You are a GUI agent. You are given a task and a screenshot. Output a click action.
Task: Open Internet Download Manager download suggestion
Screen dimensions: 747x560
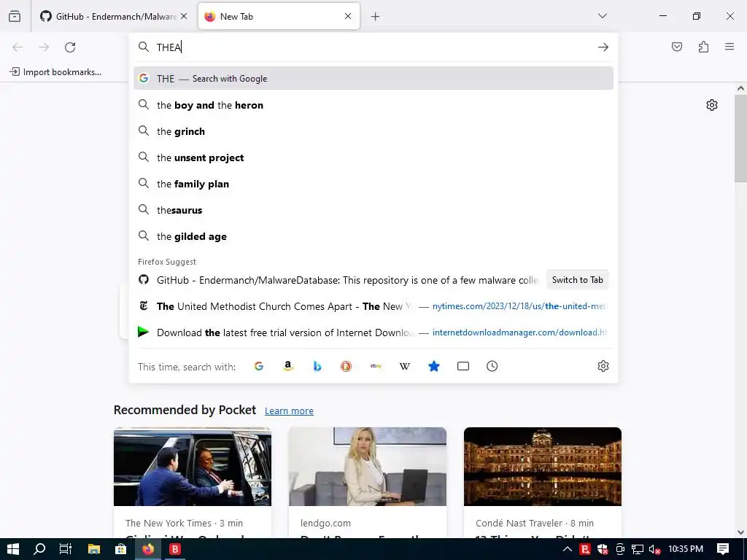373,332
